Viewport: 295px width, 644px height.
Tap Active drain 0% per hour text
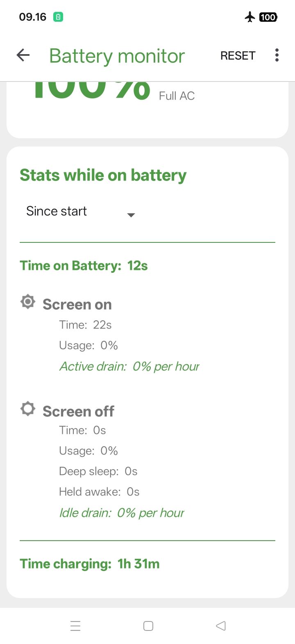pyautogui.click(x=129, y=366)
